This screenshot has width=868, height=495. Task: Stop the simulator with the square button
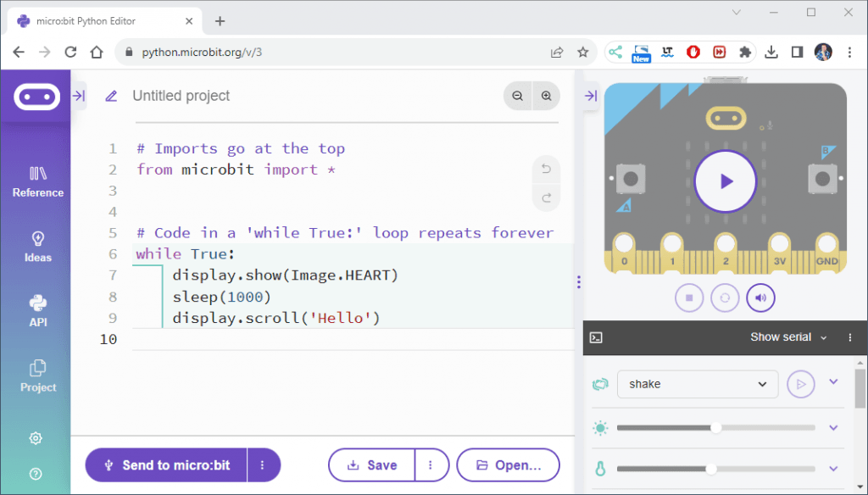689,298
